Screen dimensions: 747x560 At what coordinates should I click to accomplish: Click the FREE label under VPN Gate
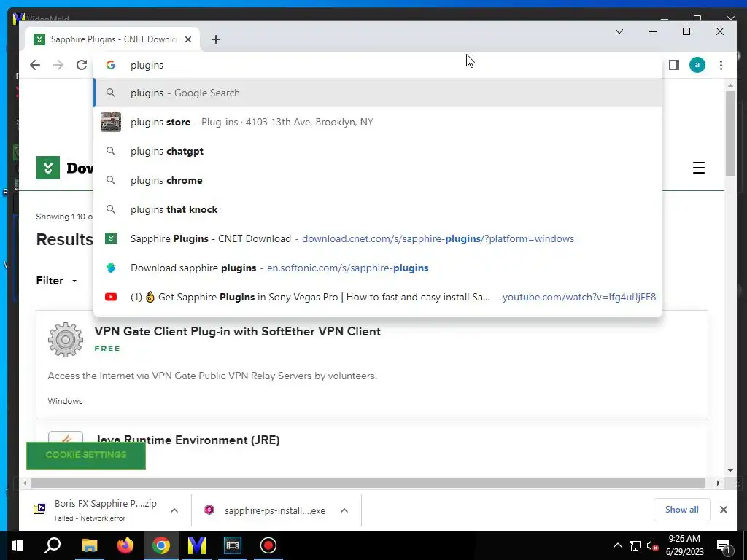click(x=107, y=349)
